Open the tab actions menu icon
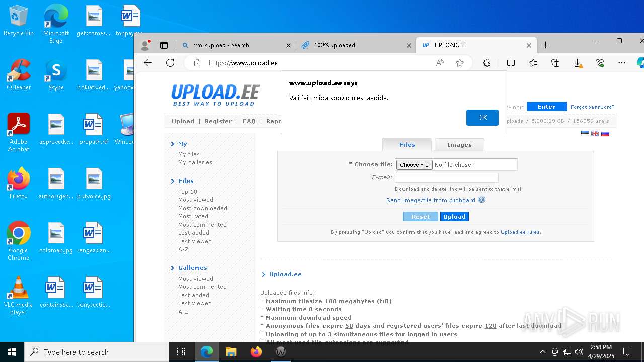The height and width of the screenshot is (362, 644). [x=164, y=45]
